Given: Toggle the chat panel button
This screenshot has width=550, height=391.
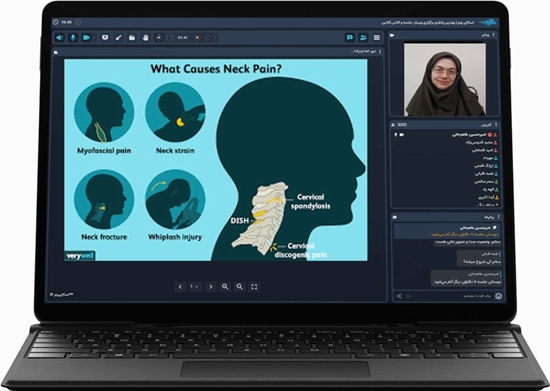Looking at the screenshot, I should click(350, 38).
